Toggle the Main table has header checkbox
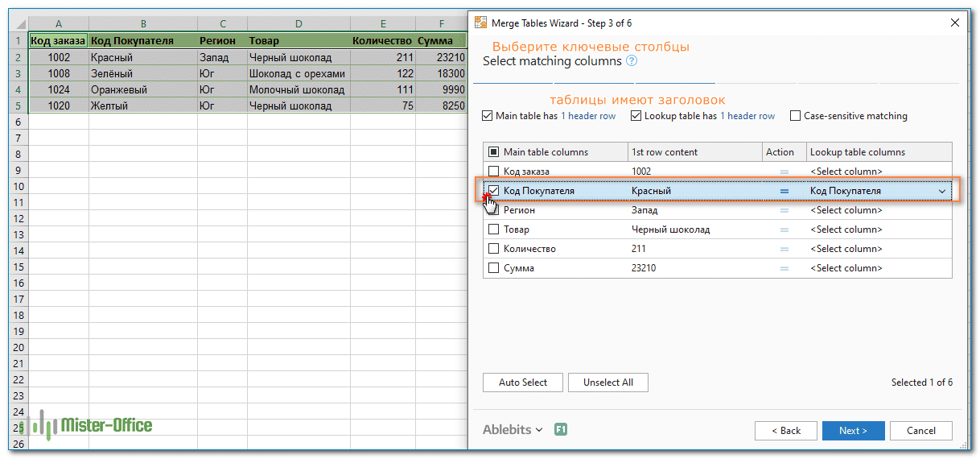Image resolution: width=980 pixels, height=459 pixels. pos(487,116)
